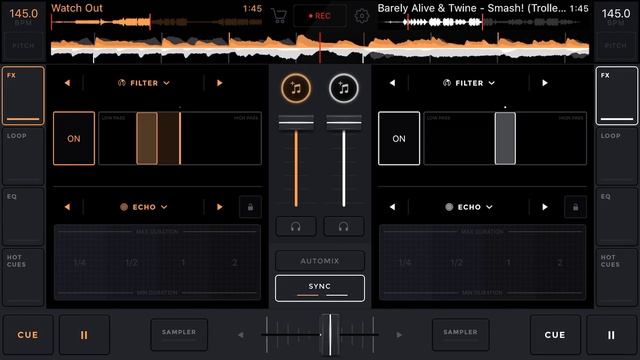Open the right deck PITCH control

point(616,46)
